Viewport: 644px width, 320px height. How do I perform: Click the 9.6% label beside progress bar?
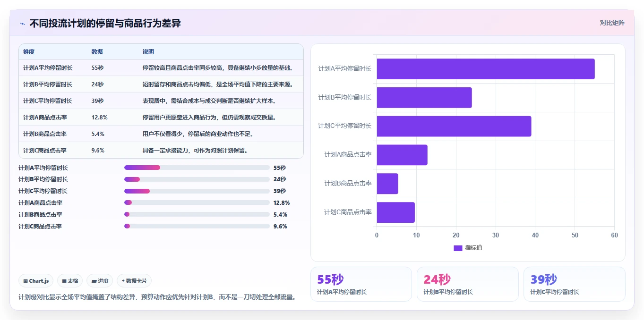(x=280, y=227)
